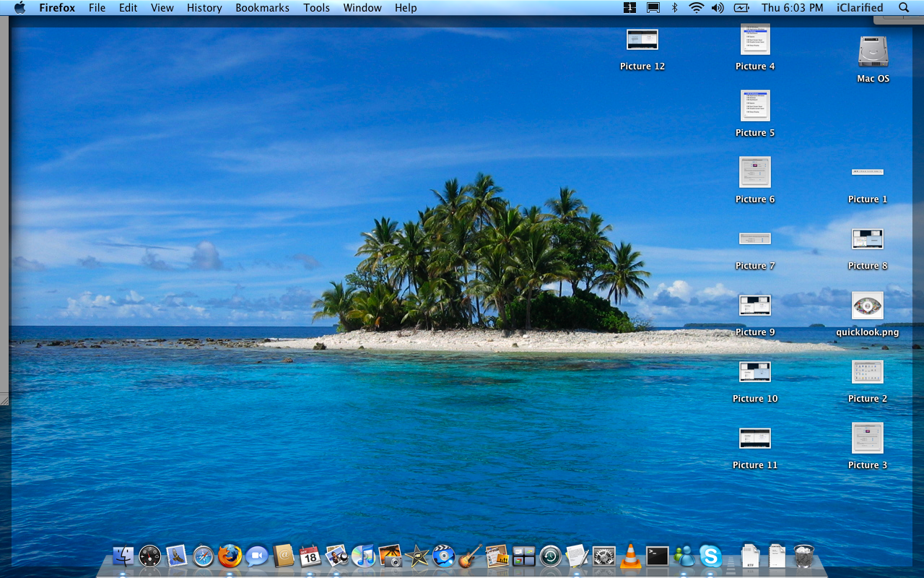This screenshot has height=578, width=924.
Task: Select the Picture 12 desktop file
Action: [x=642, y=40]
